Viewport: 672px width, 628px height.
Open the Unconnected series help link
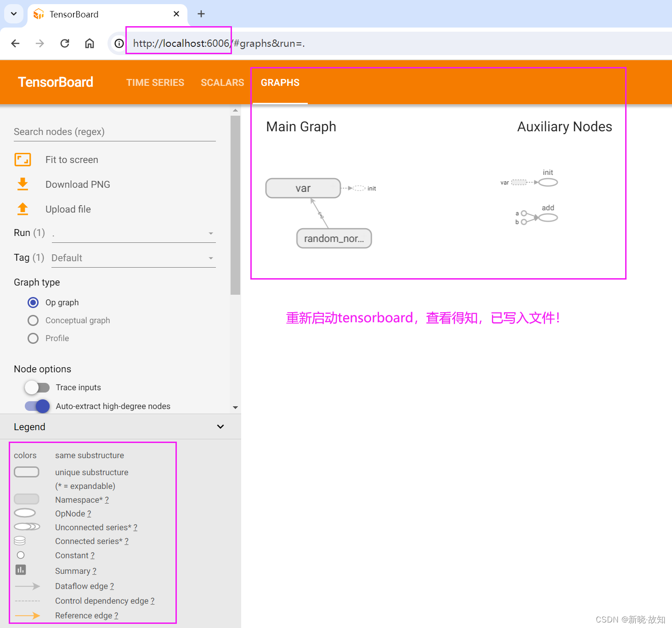click(136, 527)
